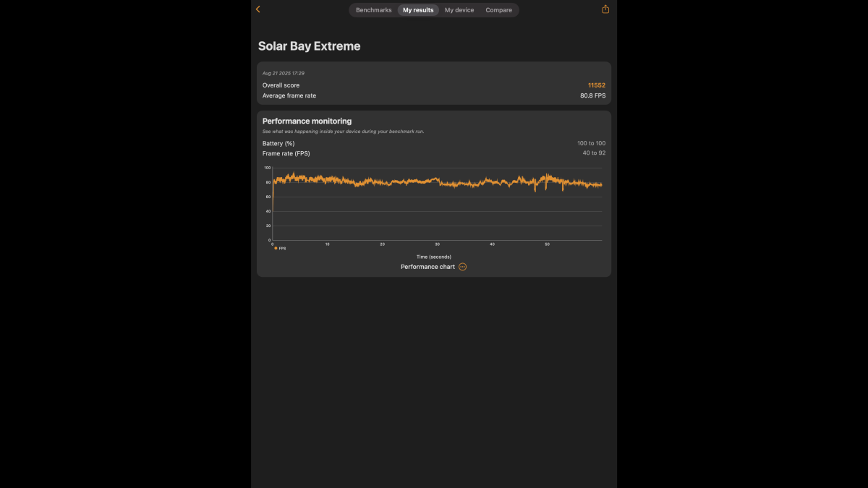Click the Average frame rate label
Viewport: 868px width, 488px height.
289,95
